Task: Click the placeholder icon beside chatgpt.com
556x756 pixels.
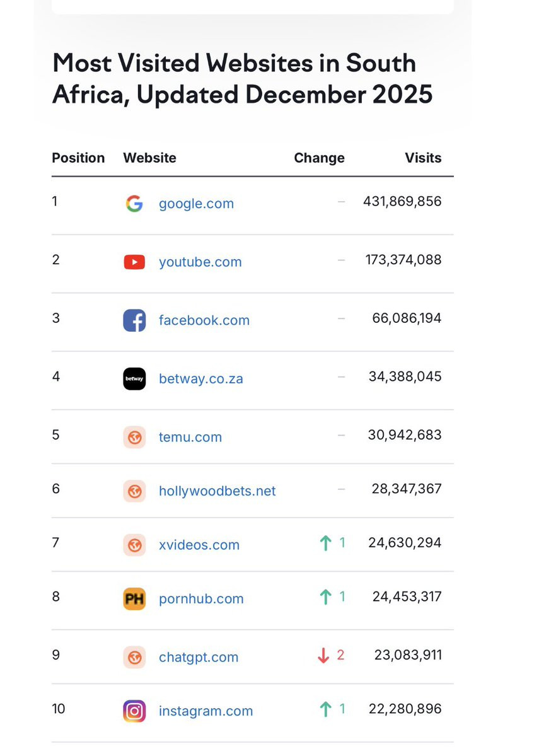Action: 134,658
